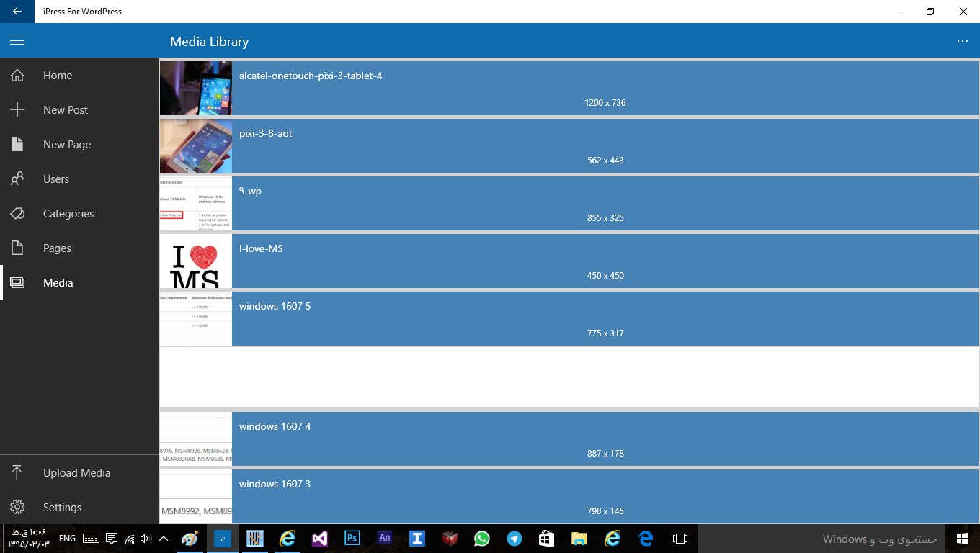The image size is (980, 553).
Task: Select the windows 1607 4 title
Action: 275,426
